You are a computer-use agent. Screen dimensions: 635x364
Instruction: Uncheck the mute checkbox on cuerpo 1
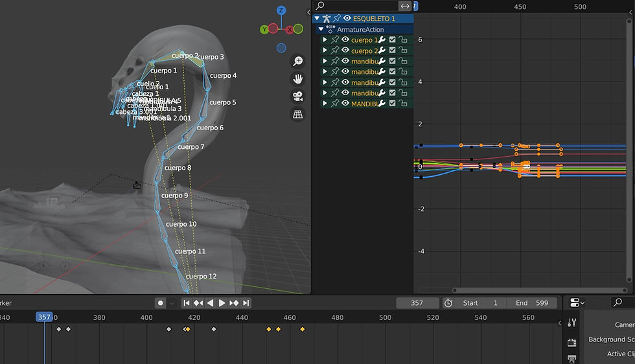392,40
